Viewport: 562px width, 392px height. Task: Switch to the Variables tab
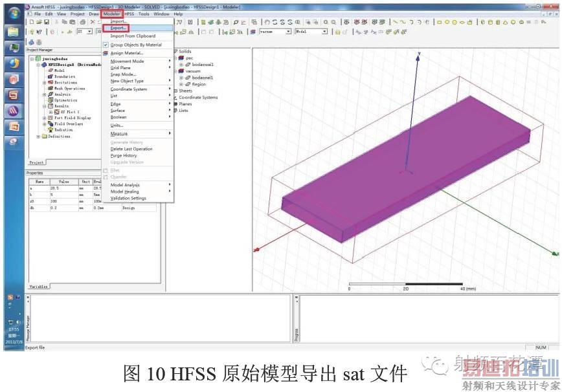(x=39, y=287)
